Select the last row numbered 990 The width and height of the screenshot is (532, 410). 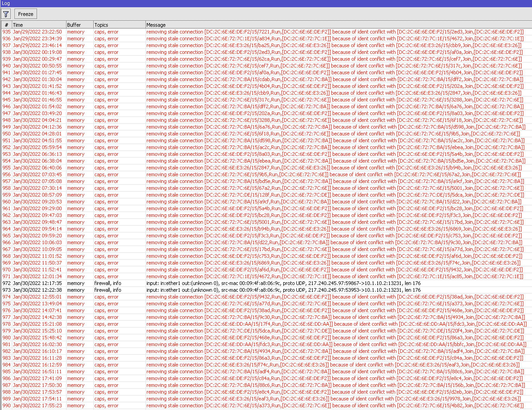click(7, 406)
